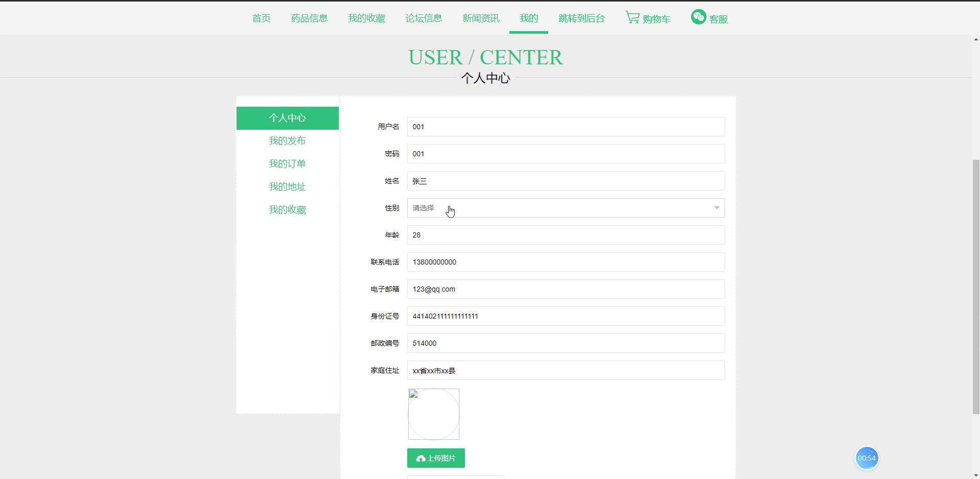Click the 身份证号 label
Viewport: 980px width, 479px height.
(x=385, y=316)
